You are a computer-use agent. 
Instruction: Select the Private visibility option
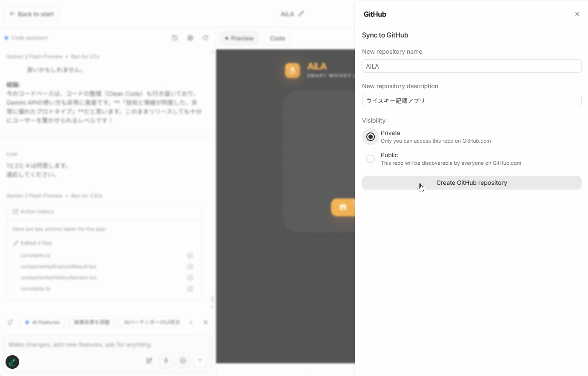click(371, 137)
